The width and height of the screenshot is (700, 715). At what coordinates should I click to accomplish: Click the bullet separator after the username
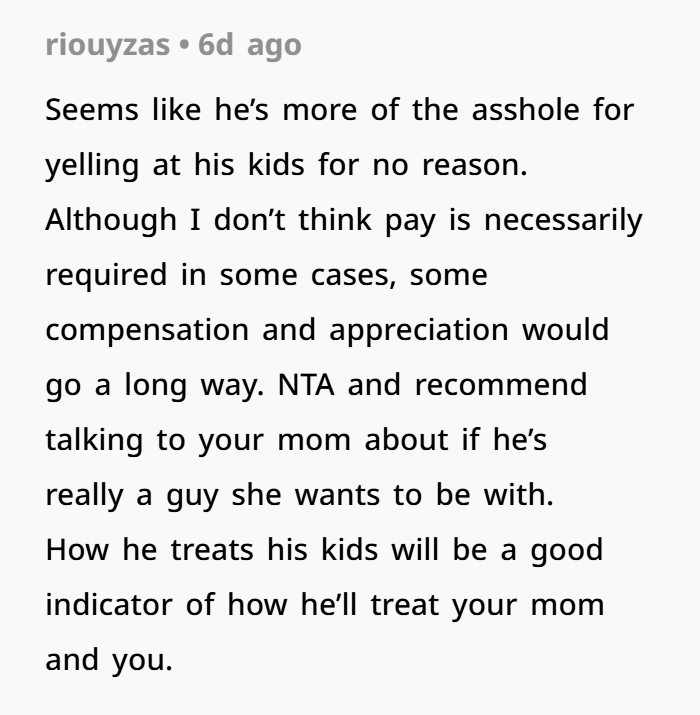[x=184, y=46]
